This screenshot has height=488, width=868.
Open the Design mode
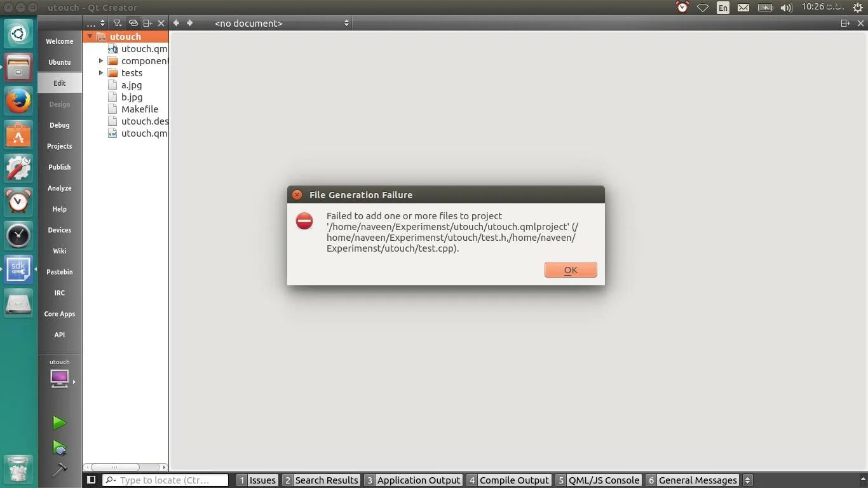click(59, 104)
